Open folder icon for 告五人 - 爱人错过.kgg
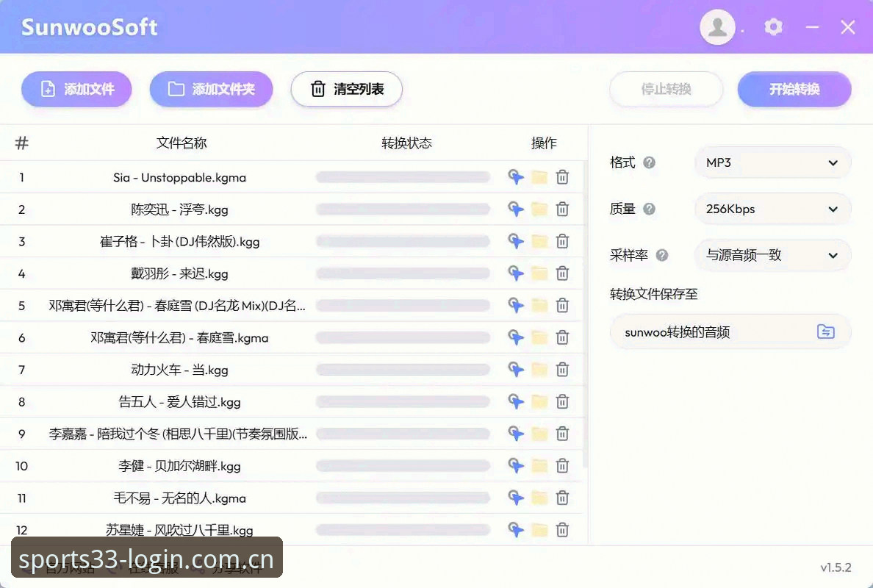The width and height of the screenshot is (873, 588). [x=539, y=401]
